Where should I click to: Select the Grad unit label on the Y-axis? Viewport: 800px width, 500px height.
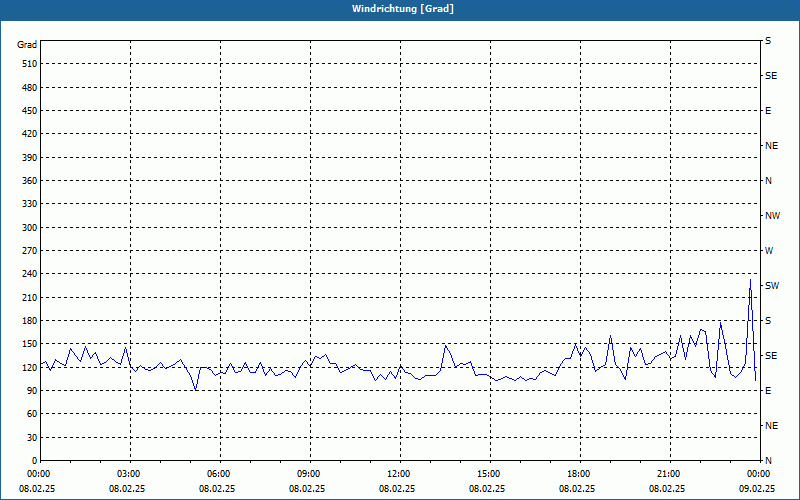tap(27, 45)
